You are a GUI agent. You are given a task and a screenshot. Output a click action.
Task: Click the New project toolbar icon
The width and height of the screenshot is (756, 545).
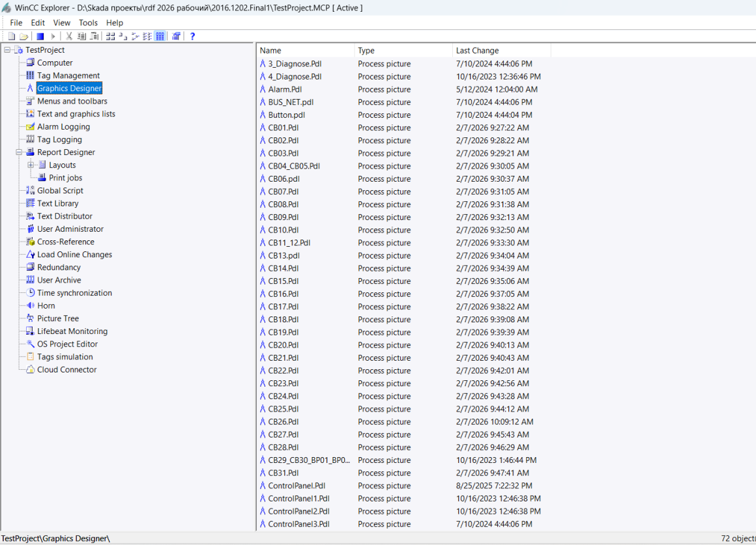[12, 36]
